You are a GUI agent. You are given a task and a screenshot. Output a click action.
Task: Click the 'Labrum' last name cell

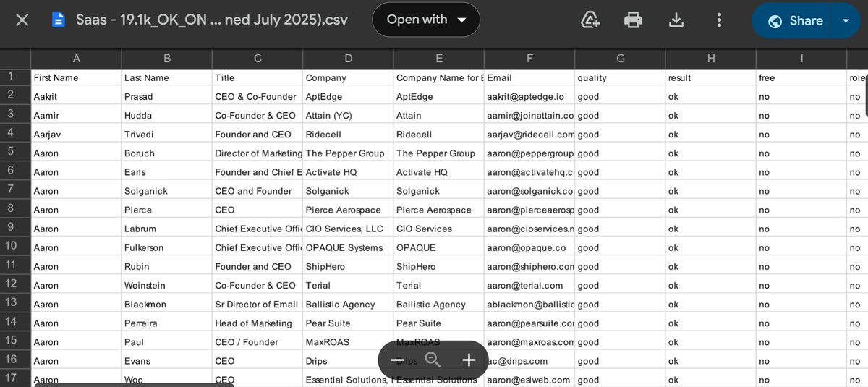[167, 229]
